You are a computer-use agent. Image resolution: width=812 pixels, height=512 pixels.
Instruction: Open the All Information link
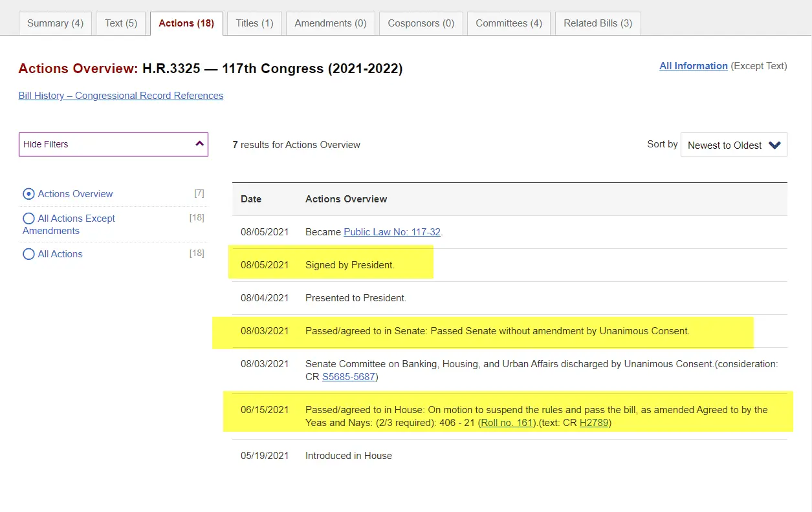[x=693, y=66]
